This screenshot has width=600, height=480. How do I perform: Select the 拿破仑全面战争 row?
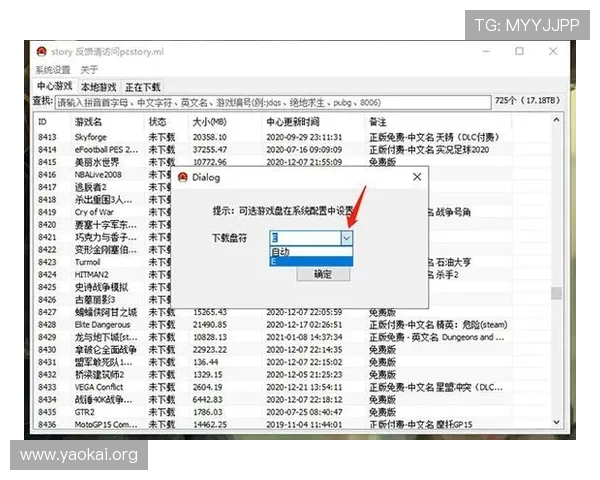point(293,349)
